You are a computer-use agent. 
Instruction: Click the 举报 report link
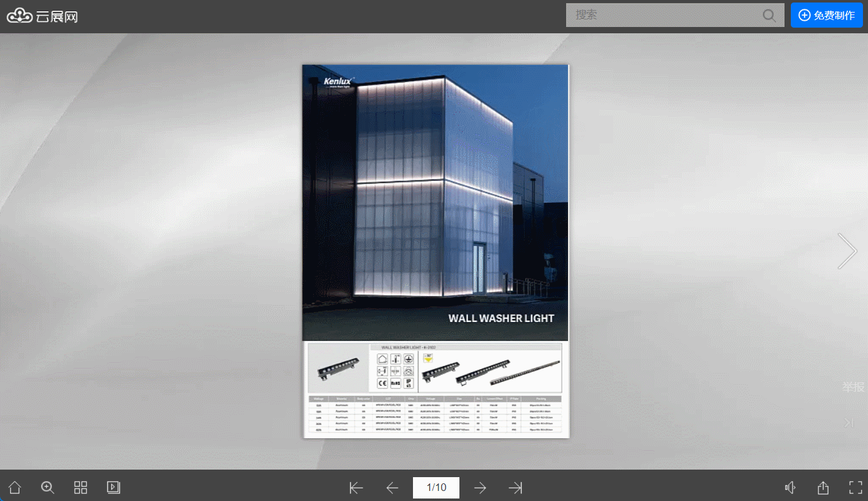(854, 387)
